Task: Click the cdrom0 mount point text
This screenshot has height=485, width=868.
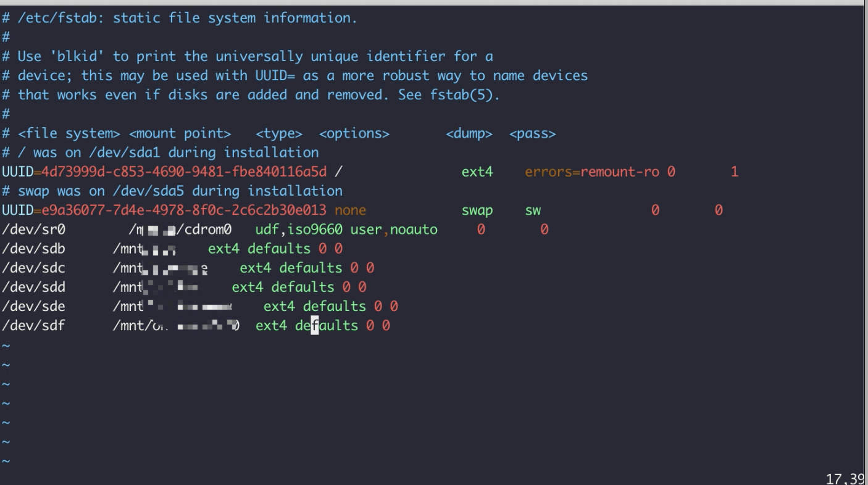Action: pyautogui.click(x=209, y=230)
